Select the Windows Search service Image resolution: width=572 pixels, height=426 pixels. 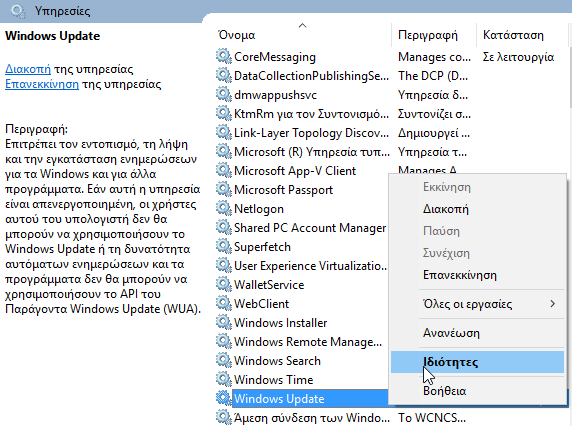[277, 361]
